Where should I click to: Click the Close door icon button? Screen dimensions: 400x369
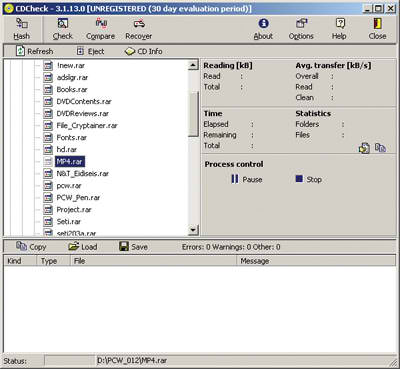[x=377, y=29]
